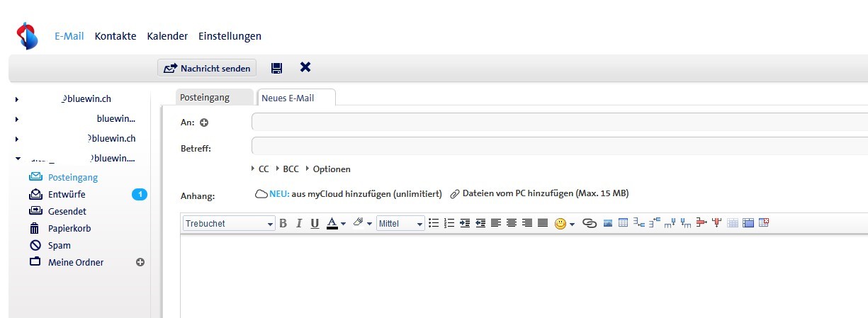
Task: Expand the BCC field
Action: click(x=287, y=169)
